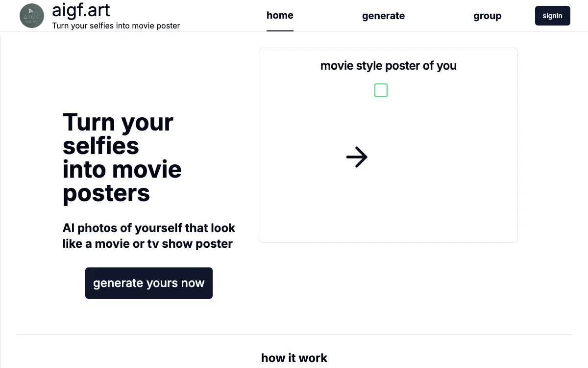Click the signIn button
Viewport: 588px width, 368px height.
pyautogui.click(x=552, y=16)
